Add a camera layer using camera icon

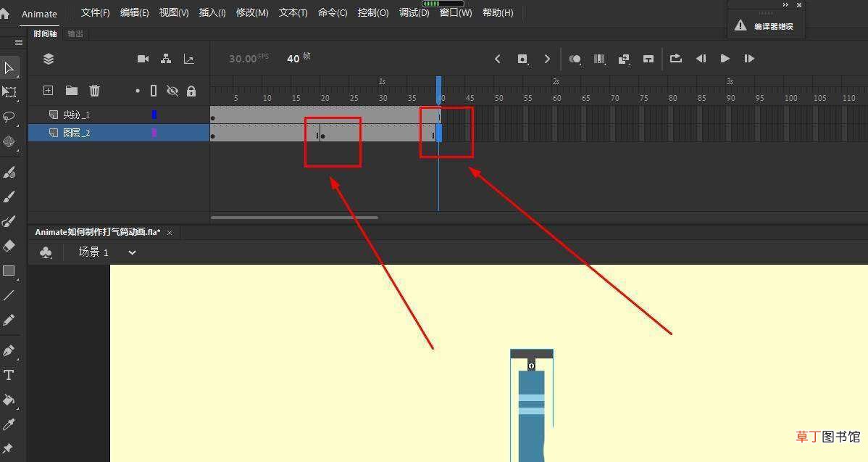[143, 59]
